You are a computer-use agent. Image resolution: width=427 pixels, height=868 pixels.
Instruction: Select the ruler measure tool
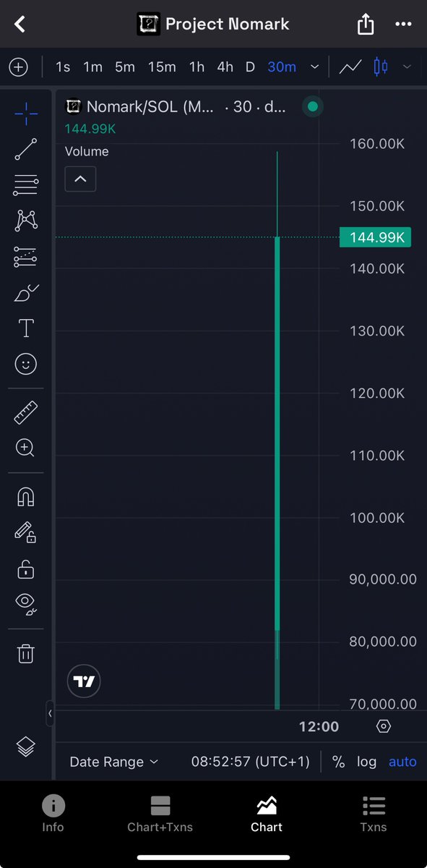(x=26, y=413)
